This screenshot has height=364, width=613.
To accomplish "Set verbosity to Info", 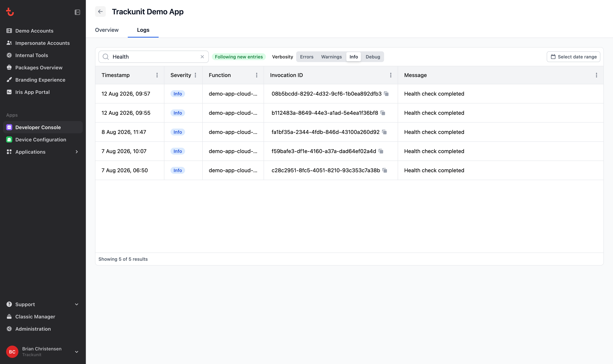I will tap(354, 57).
